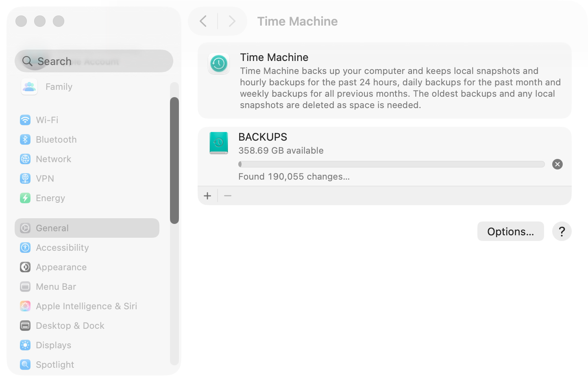
Task: Click the zoom window button
Action: pos(59,21)
